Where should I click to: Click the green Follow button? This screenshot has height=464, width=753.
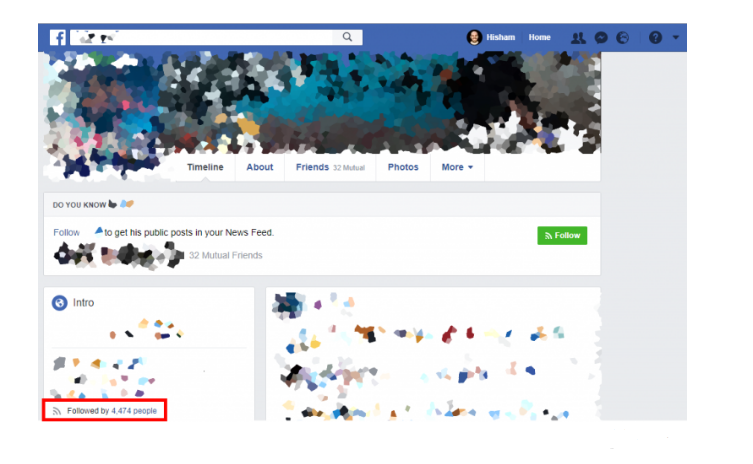562,235
